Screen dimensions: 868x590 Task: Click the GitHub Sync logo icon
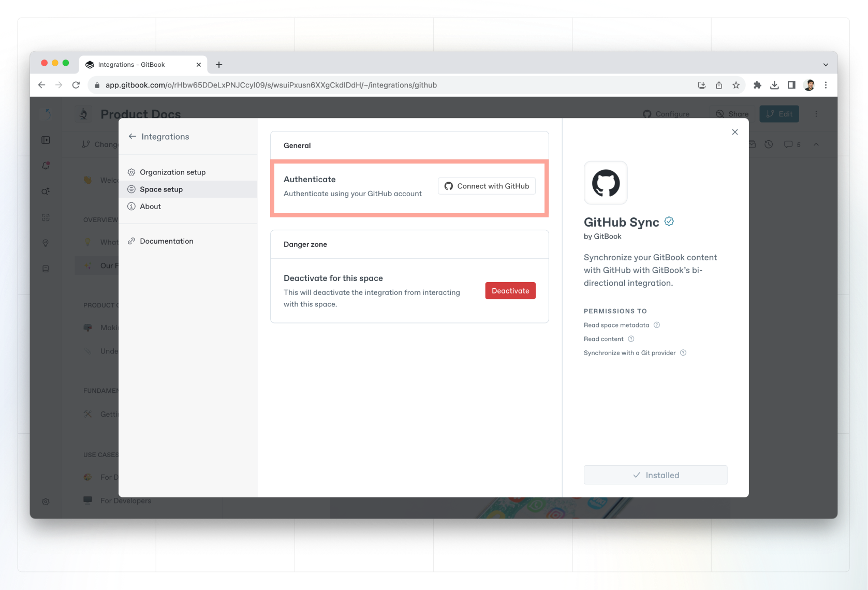click(x=606, y=183)
